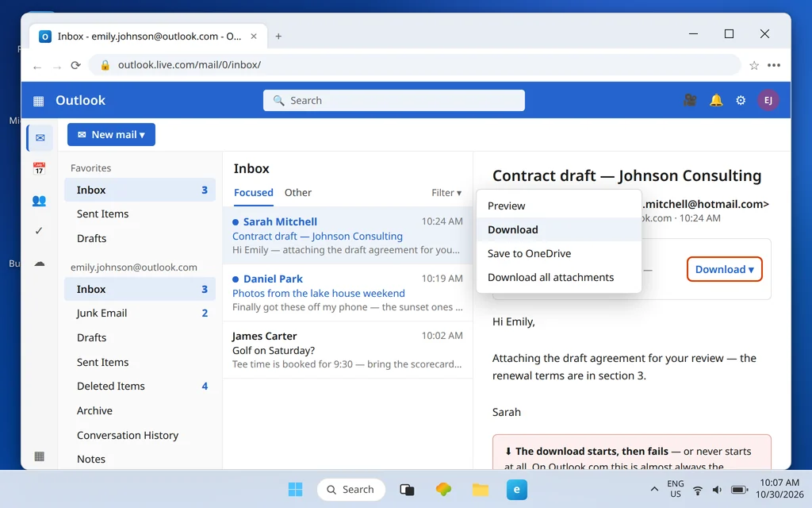Viewport: 812px width, 508px height.
Task: Open the Edge browser taskbar icon
Action: (x=517, y=489)
